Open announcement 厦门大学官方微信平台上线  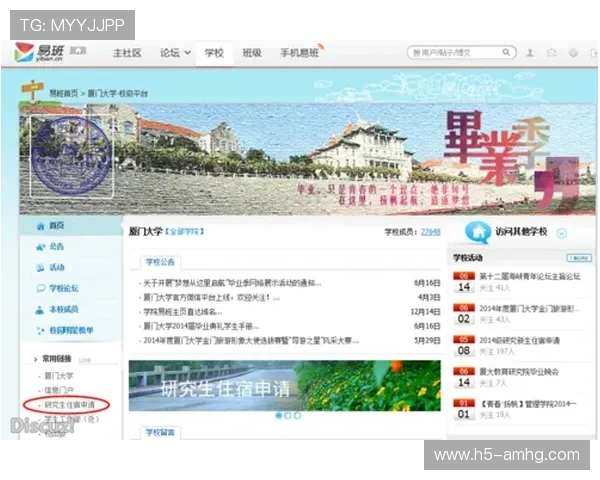[211, 298]
